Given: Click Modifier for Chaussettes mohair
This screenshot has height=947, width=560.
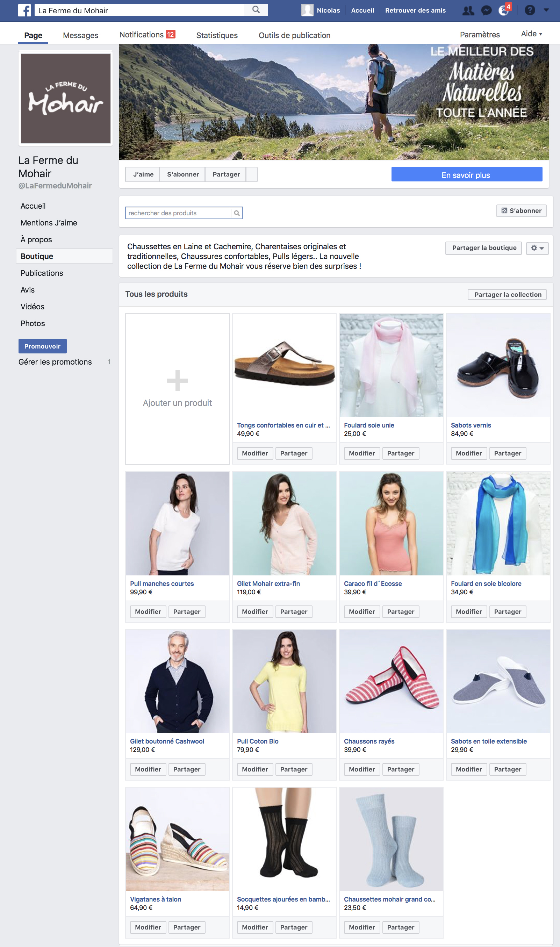Looking at the screenshot, I should 361,928.
